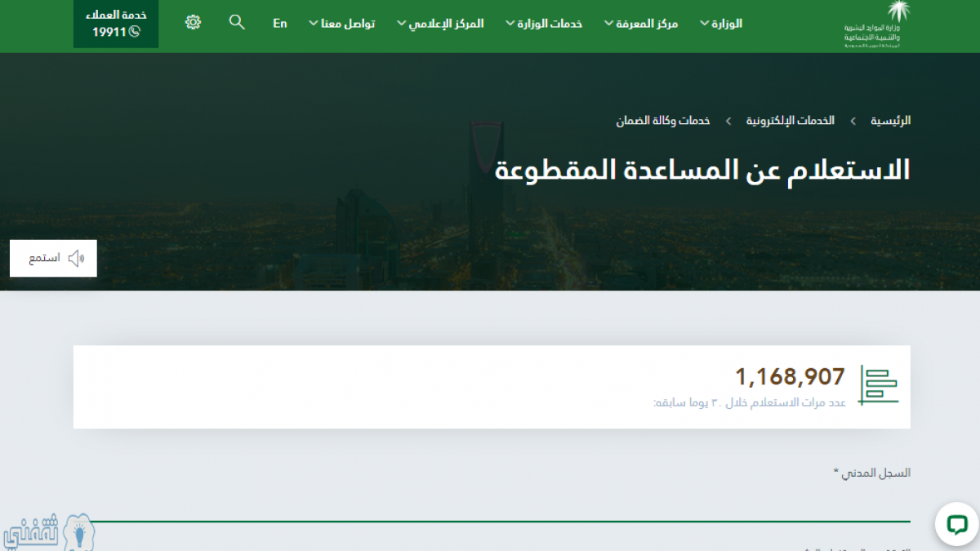This screenshot has width=980, height=551.
Task: Expand the تواصل معنا menu chevron
Action: [x=314, y=24]
